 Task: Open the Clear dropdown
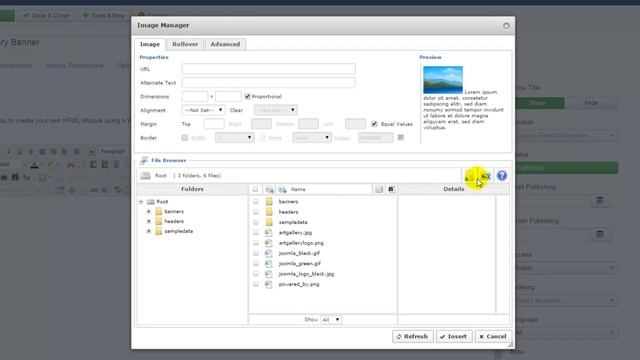click(x=276, y=110)
